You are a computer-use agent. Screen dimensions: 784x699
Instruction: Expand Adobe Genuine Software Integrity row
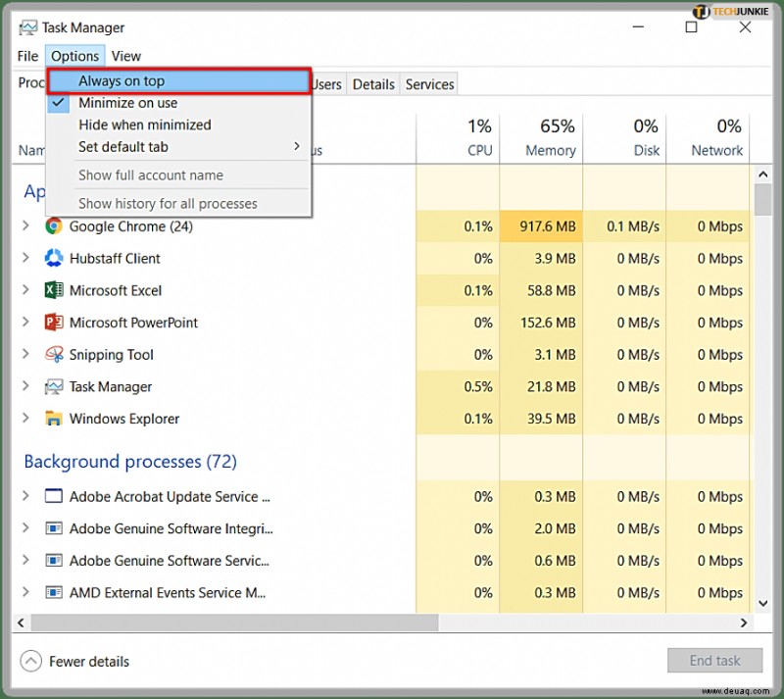pos(25,528)
